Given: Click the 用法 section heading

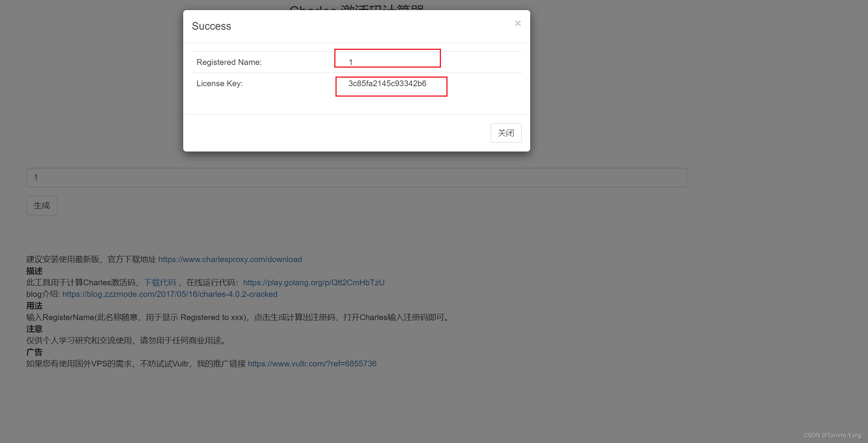Looking at the screenshot, I should 34,306.
